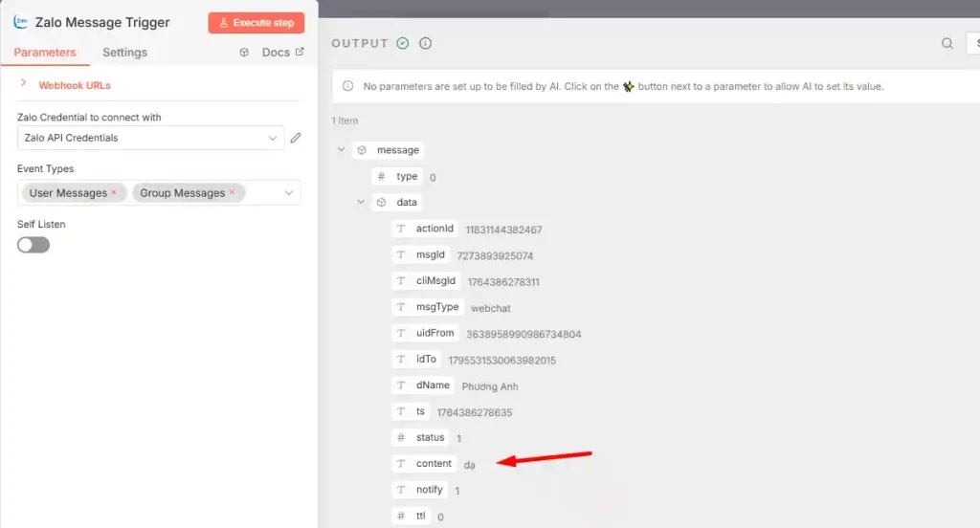Click the dName value Phương Anh
Image resolution: width=980 pixels, height=528 pixels.
pos(490,386)
